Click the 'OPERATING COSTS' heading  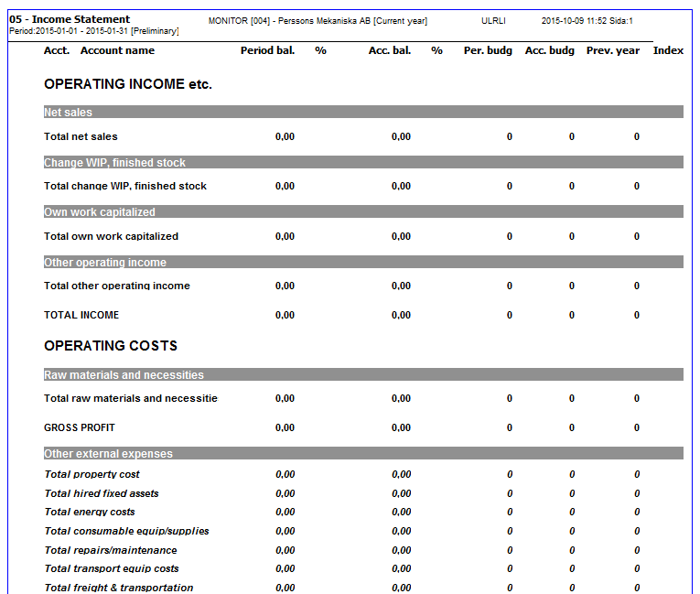[111, 346]
